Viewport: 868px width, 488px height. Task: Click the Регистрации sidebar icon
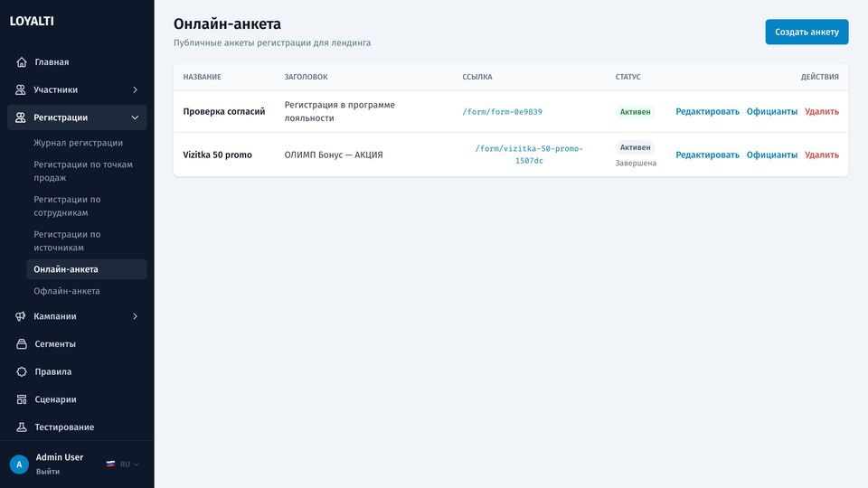[x=21, y=117]
